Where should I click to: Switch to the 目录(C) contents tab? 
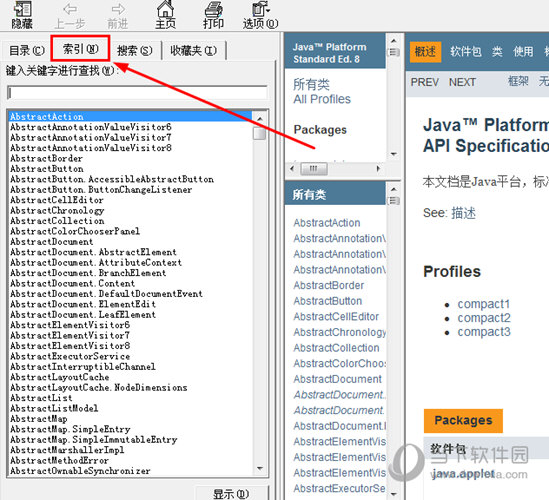point(27,51)
